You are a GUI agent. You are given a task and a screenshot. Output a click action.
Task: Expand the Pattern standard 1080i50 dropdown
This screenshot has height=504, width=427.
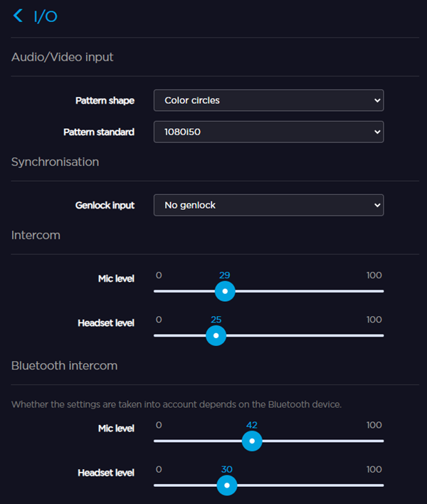[268, 132]
